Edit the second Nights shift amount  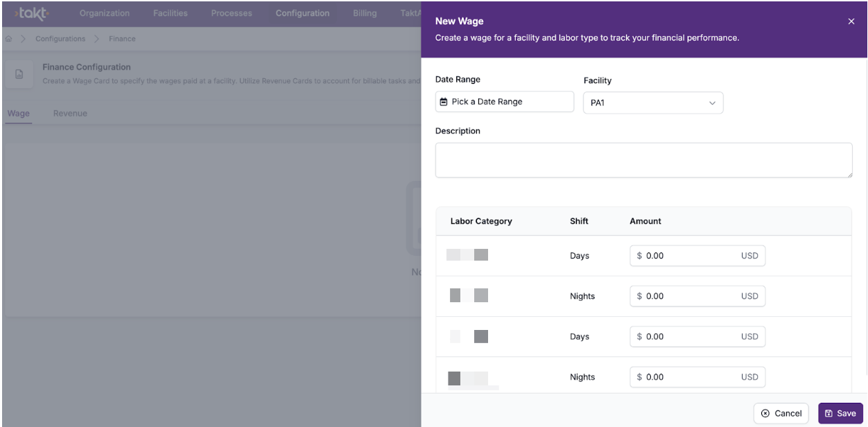coord(691,377)
